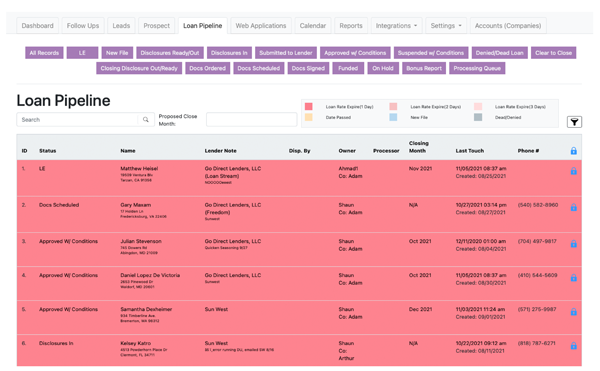Image resolution: width=600 pixels, height=371 pixels.
Task: Click the filter funnel icon
Action: pyautogui.click(x=574, y=122)
